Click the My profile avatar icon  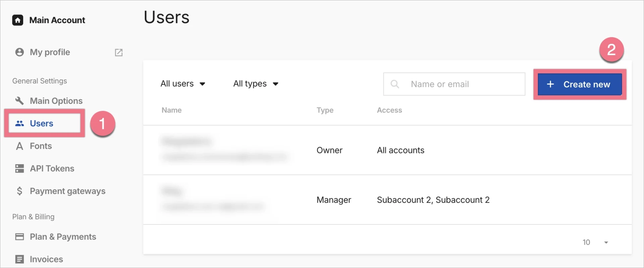tap(20, 52)
